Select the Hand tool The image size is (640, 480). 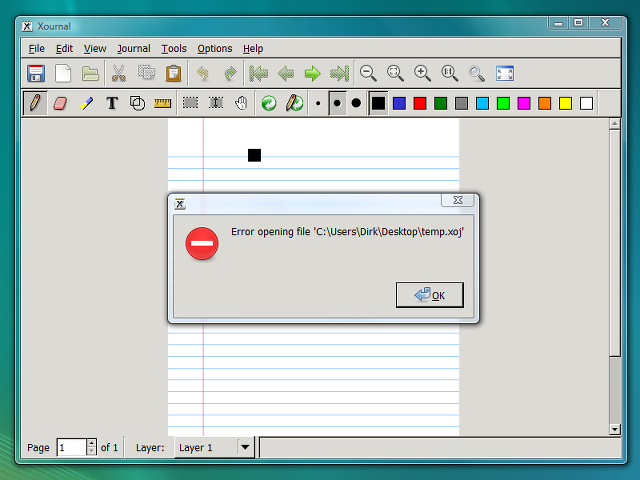[x=241, y=103]
